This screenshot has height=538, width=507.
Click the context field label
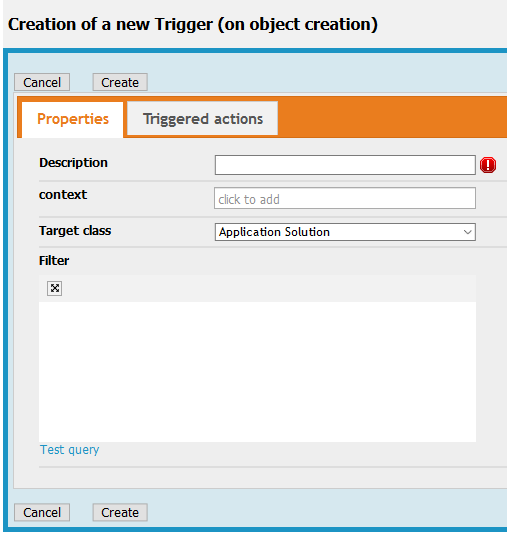[x=63, y=195]
